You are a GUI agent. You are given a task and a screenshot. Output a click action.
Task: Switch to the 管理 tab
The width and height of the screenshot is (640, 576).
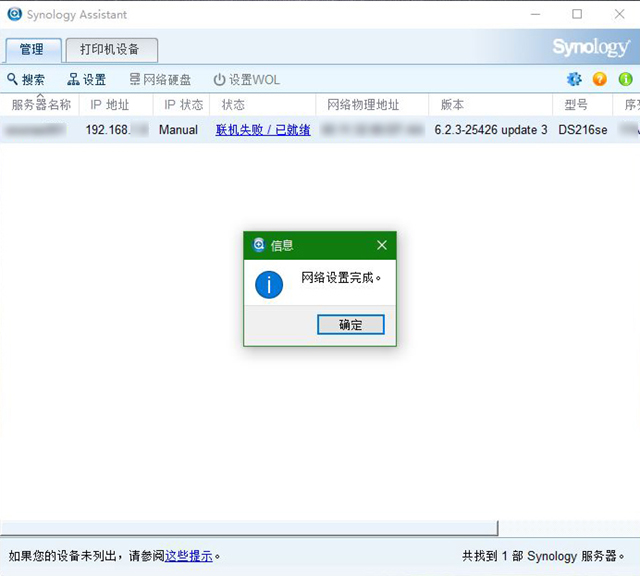click(x=33, y=50)
